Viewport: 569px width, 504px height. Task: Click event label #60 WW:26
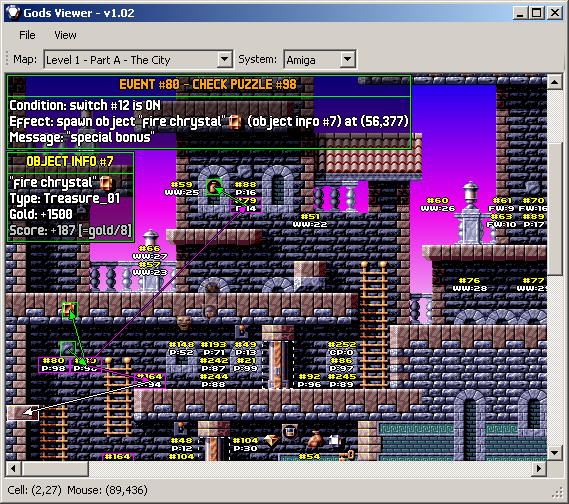coord(438,204)
